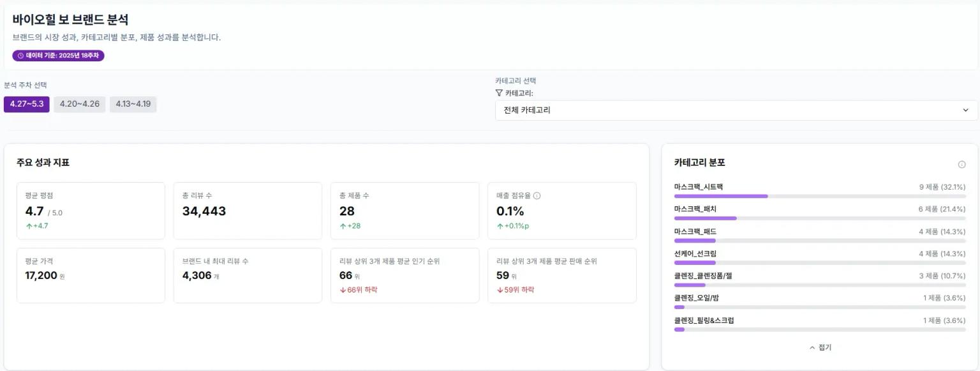
Task: Click the green up arrow under 평균 평점
Action: click(x=29, y=225)
